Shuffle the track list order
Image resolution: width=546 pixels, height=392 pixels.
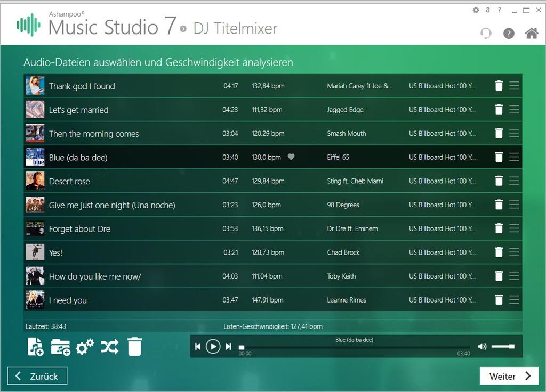click(x=110, y=347)
